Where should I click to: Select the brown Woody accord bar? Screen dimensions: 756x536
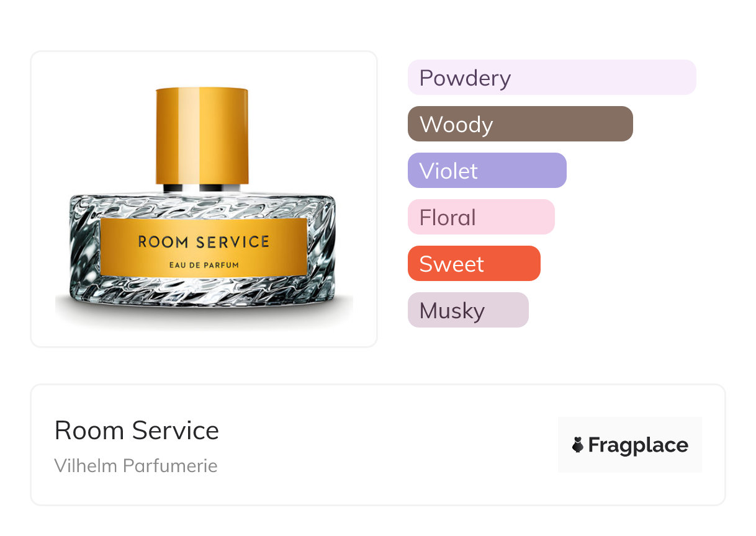pos(520,124)
